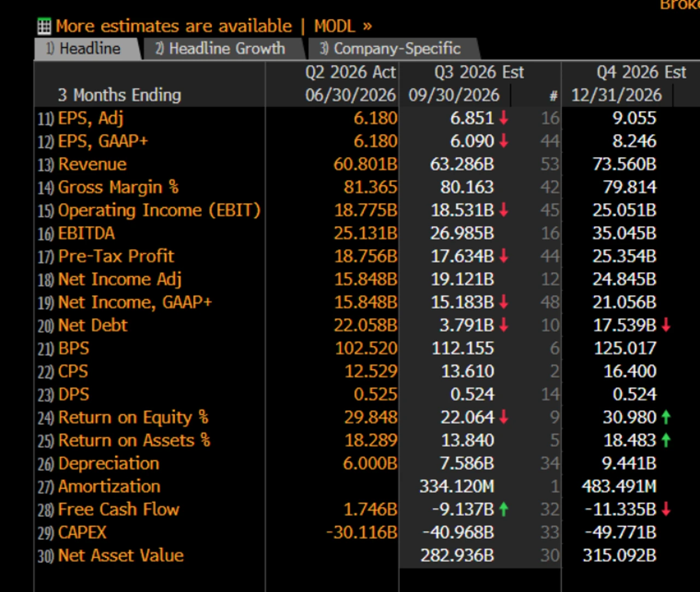This screenshot has width=700, height=592.
Task: Click the red down arrow next to 6.090
Action: pyautogui.click(x=504, y=141)
